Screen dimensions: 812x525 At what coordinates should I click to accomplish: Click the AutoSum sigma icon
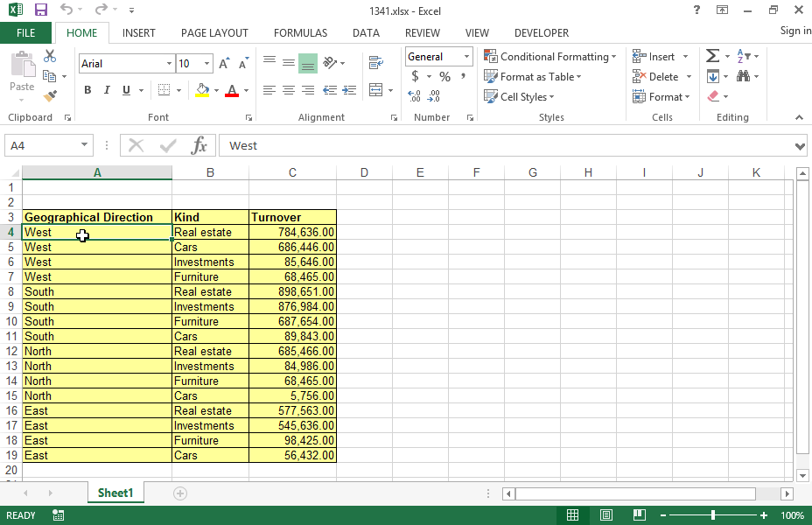[712, 56]
